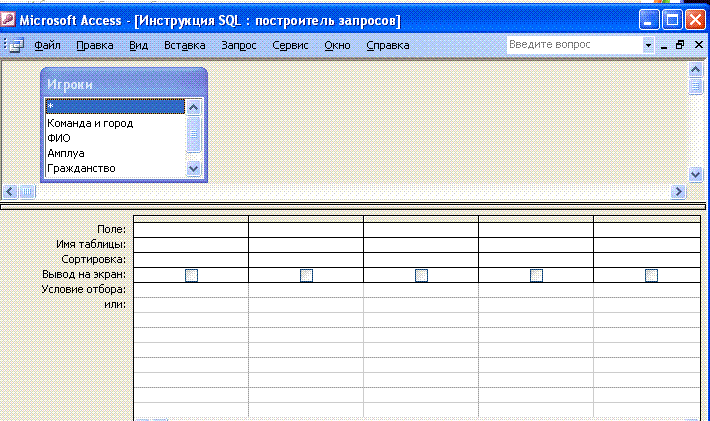The image size is (710, 421).
Task: Expand the Введите вопрос dropdown arrow
Action: 648,45
